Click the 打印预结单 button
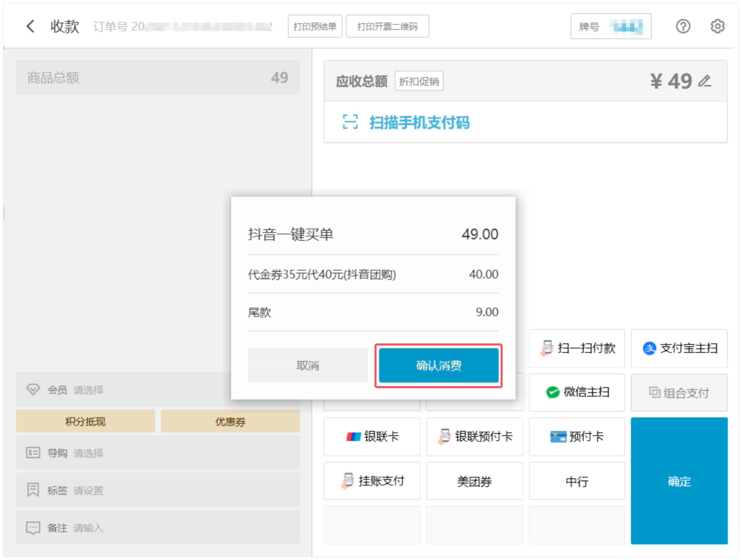This screenshot has height=560, width=742. click(315, 26)
